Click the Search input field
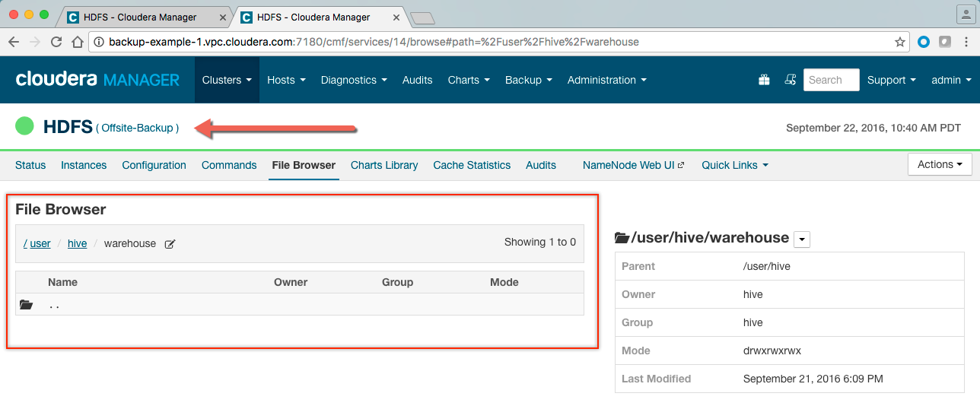Screen dimensions: 980x406 pyautogui.click(x=831, y=80)
